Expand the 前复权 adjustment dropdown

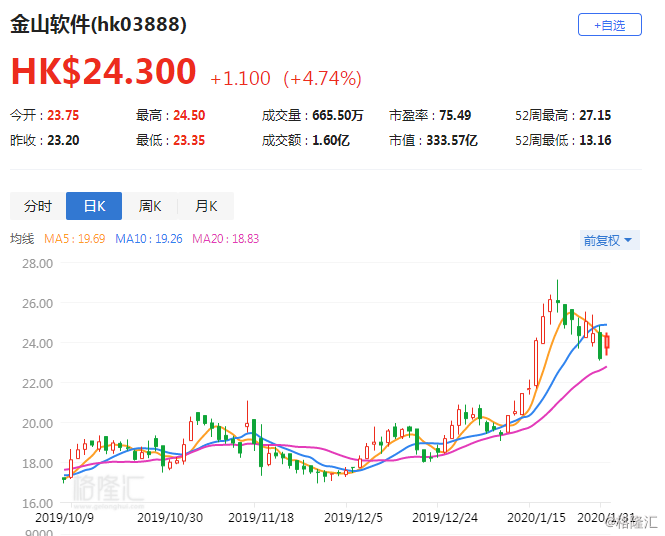click(609, 240)
